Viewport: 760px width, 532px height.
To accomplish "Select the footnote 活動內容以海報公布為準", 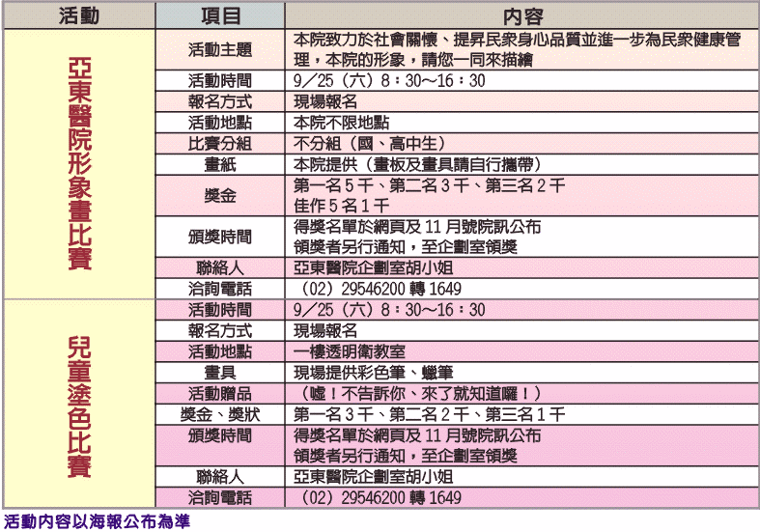I will (x=97, y=521).
